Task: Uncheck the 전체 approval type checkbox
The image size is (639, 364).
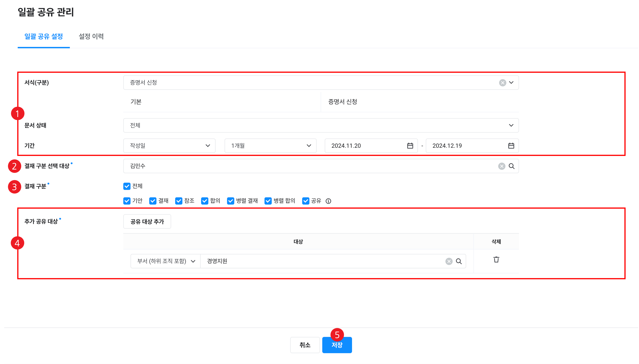Action: 127,186
